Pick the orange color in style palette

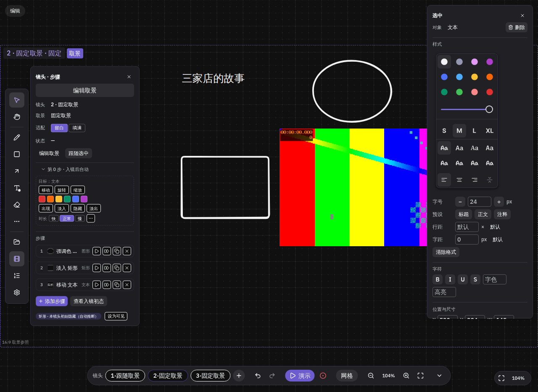[490, 77]
